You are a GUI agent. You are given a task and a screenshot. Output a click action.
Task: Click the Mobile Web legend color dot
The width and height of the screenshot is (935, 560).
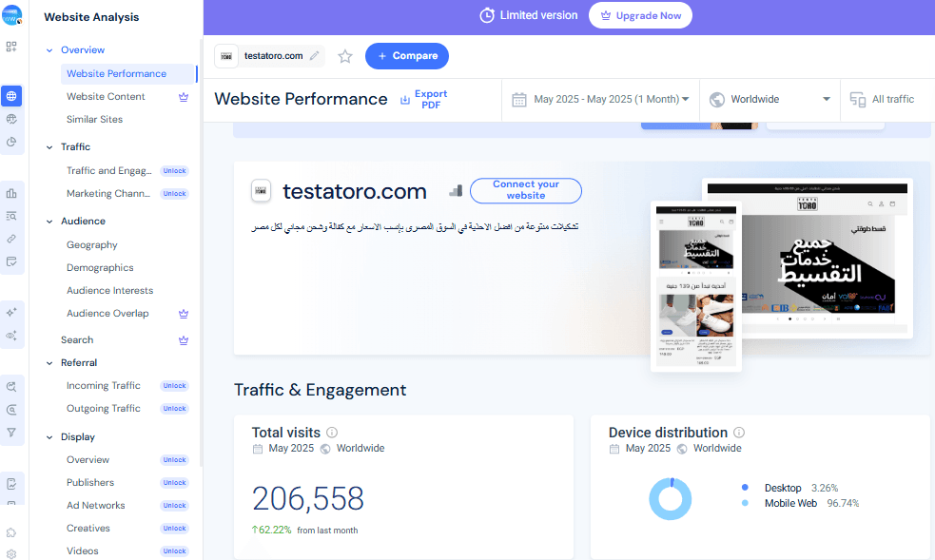pyautogui.click(x=745, y=503)
